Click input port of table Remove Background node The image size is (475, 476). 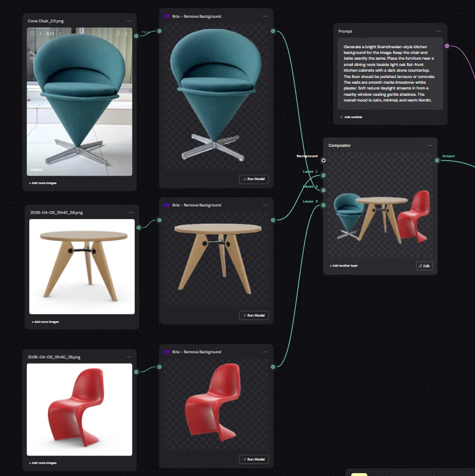pos(159,220)
